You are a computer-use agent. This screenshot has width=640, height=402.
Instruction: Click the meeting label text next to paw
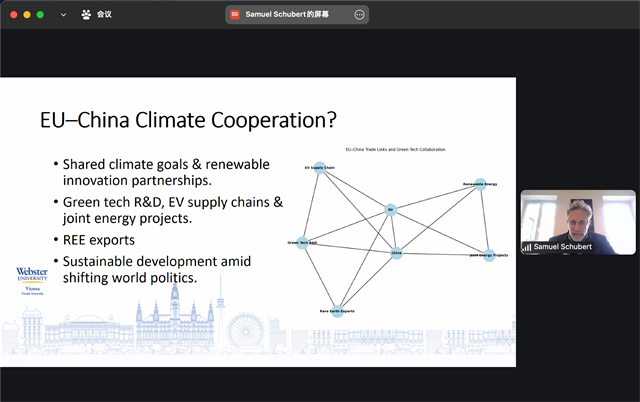tap(104, 15)
